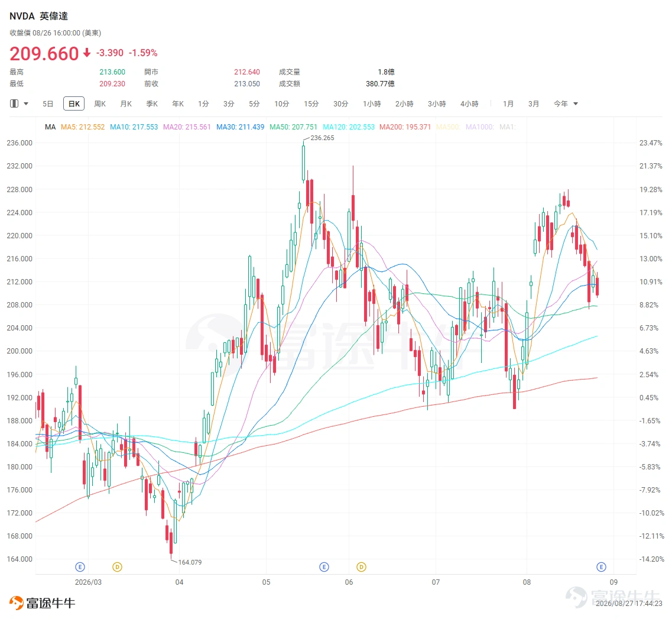Click the 成交額 value 380.77億
The height and width of the screenshot is (619, 672).
tap(380, 83)
